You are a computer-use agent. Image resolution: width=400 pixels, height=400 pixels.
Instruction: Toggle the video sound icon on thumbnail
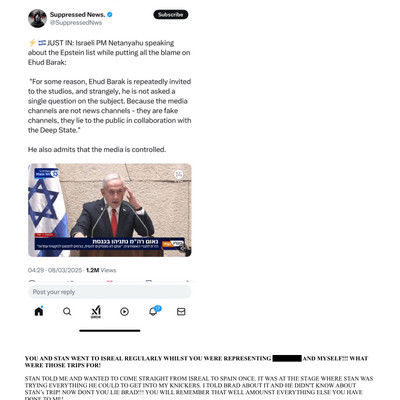pos(179,174)
